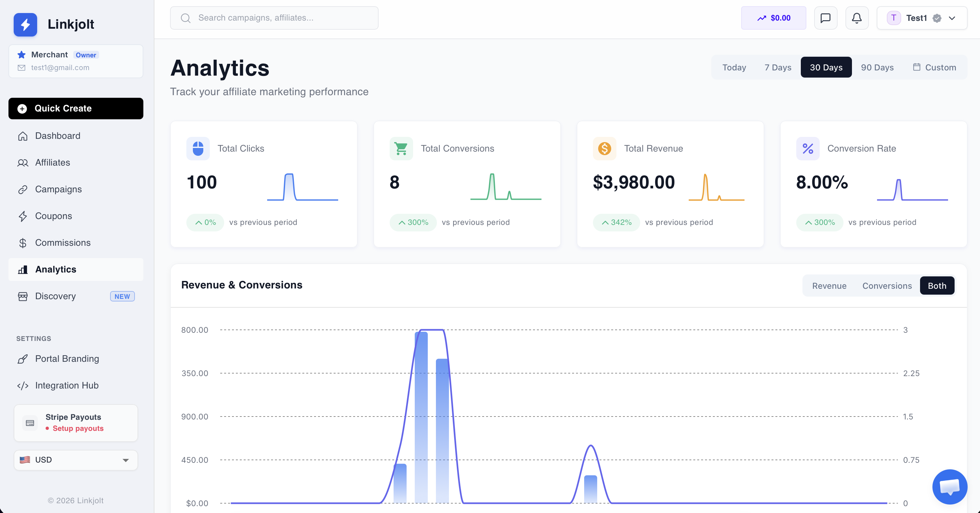980x513 pixels.
Task: Click the messages chat icon in header
Action: (825, 18)
